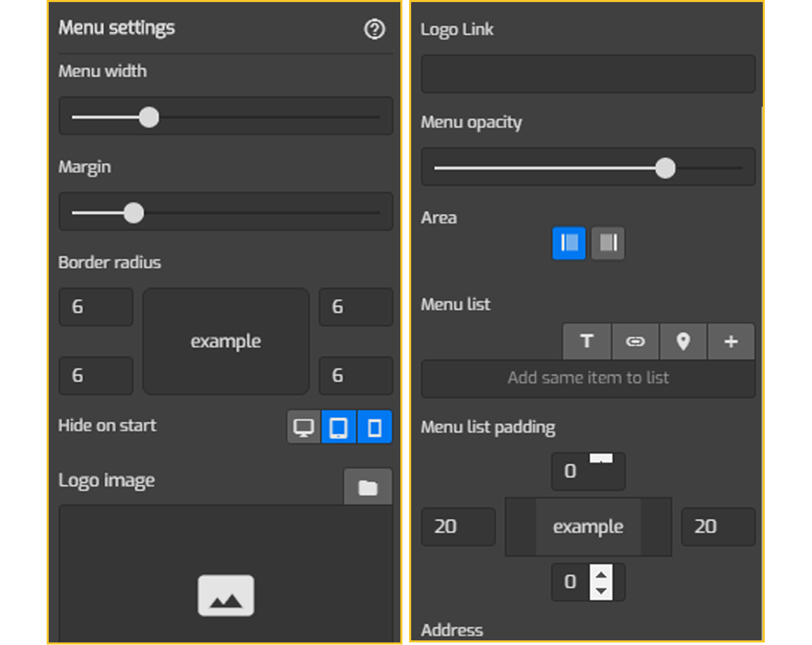Click the Logo image placeholder picture
Screen dimensions: 812x645
point(226,596)
